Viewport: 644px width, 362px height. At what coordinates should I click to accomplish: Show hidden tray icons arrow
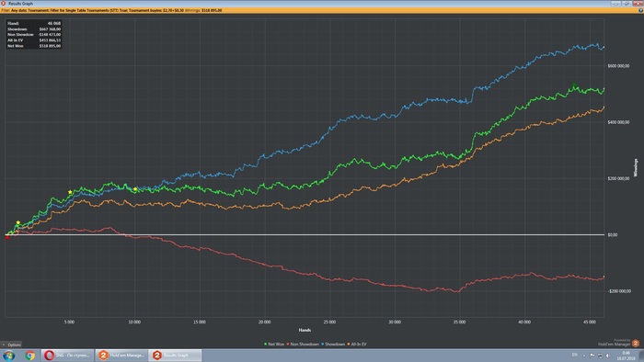[x=584, y=356]
